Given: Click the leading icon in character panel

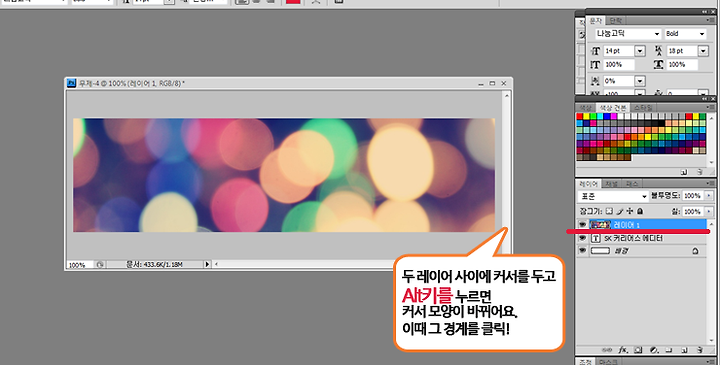Looking at the screenshot, I should click(x=658, y=51).
